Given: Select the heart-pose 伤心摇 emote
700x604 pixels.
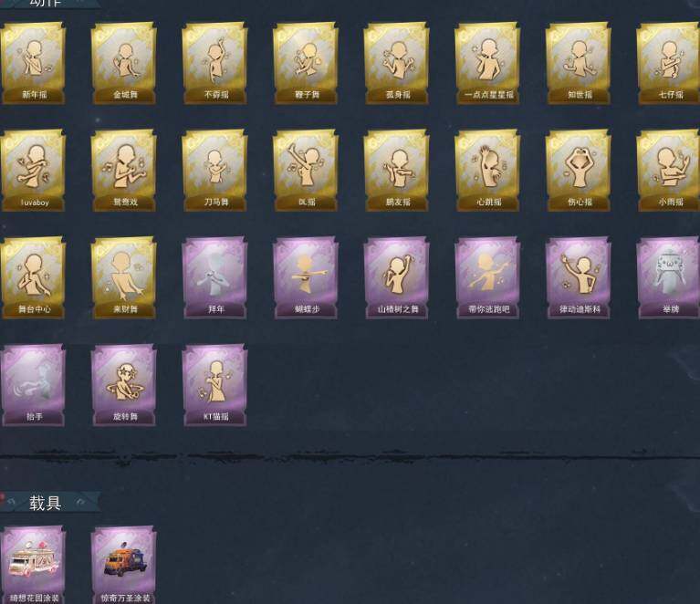Looking at the screenshot, I should (579, 170).
